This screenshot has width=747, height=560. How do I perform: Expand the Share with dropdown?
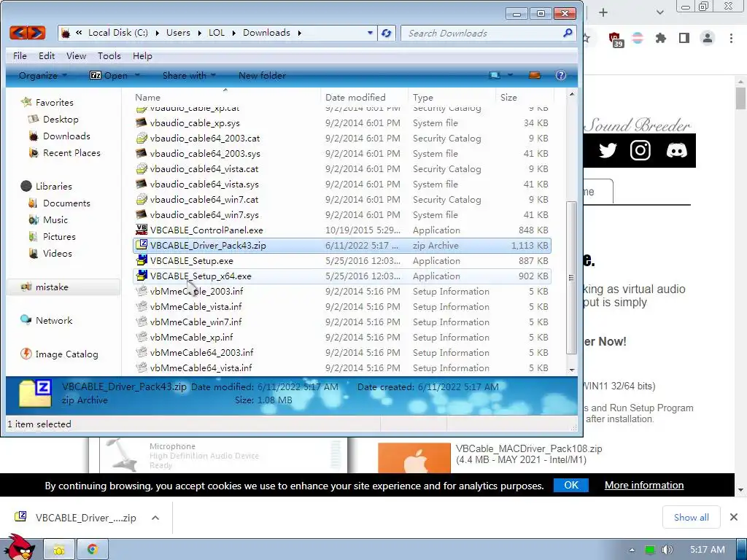point(189,75)
